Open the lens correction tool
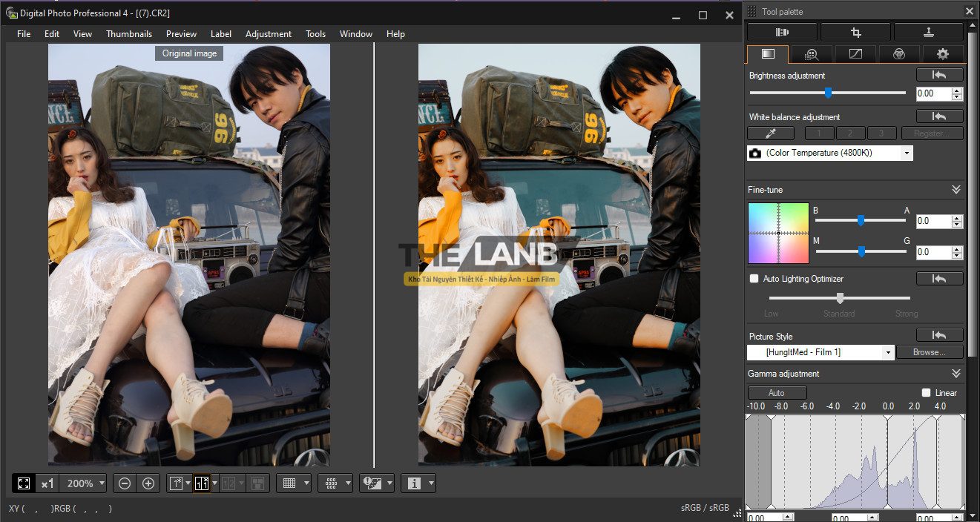 coord(782,32)
